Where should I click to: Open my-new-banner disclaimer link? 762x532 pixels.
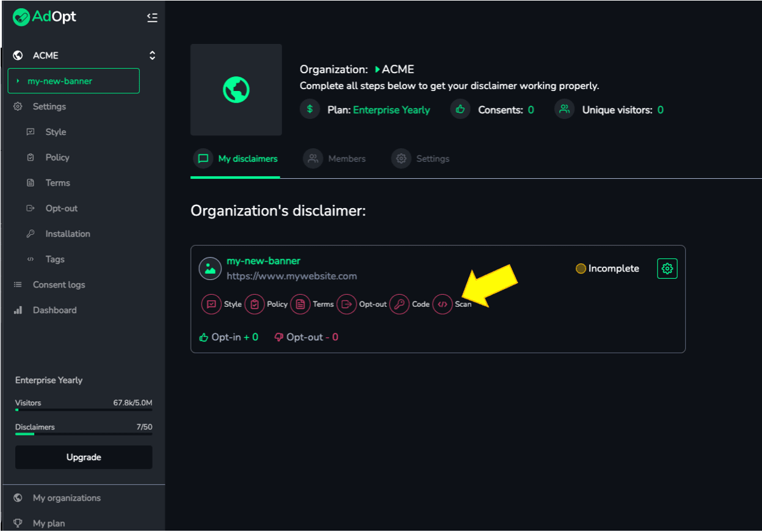(x=263, y=261)
